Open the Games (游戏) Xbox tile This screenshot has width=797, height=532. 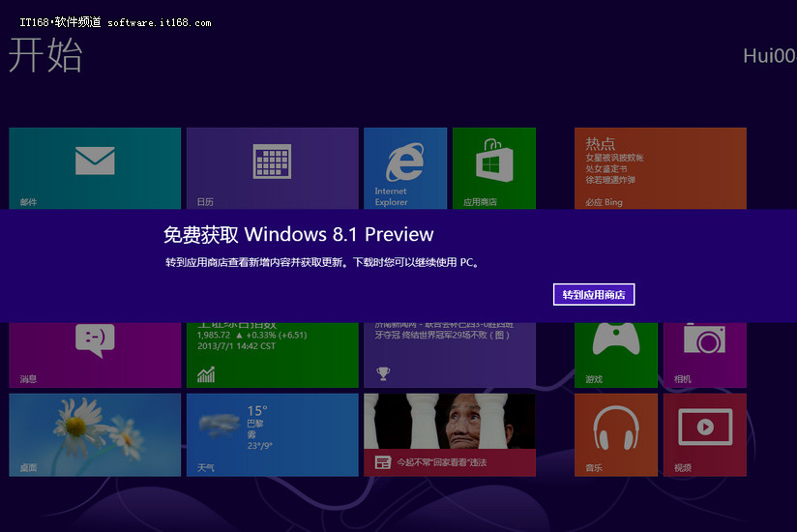[x=616, y=355]
